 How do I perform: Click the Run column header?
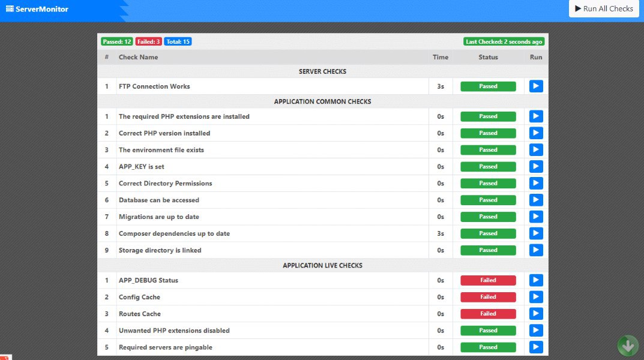[x=536, y=57]
